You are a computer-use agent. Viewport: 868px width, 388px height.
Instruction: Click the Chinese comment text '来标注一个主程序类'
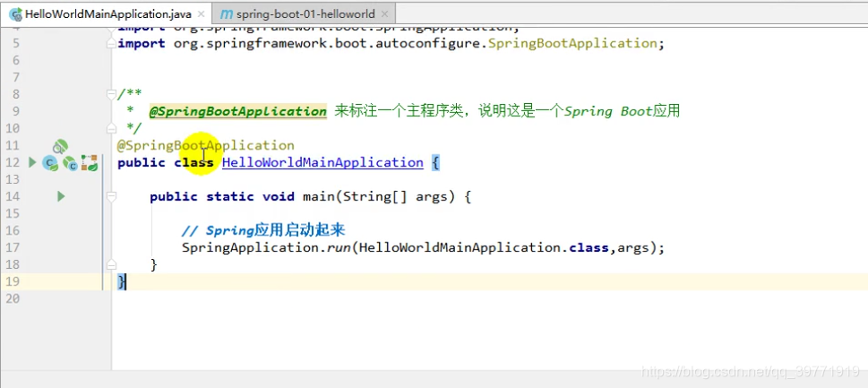[x=399, y=111]
